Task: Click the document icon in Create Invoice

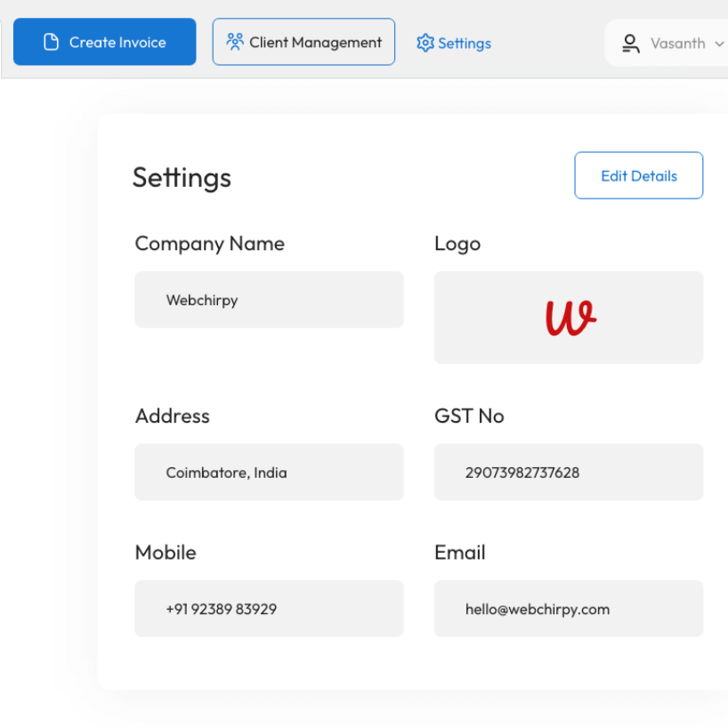Action: click(x=52, y=42)
